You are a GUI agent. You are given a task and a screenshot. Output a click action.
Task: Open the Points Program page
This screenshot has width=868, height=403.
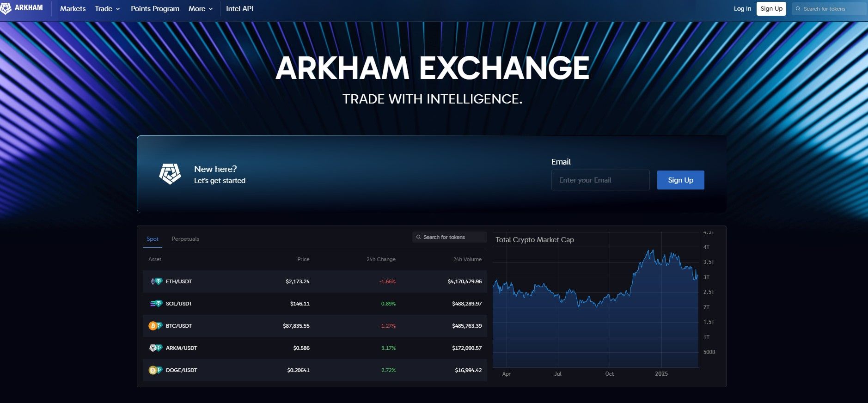click(155, 9)
